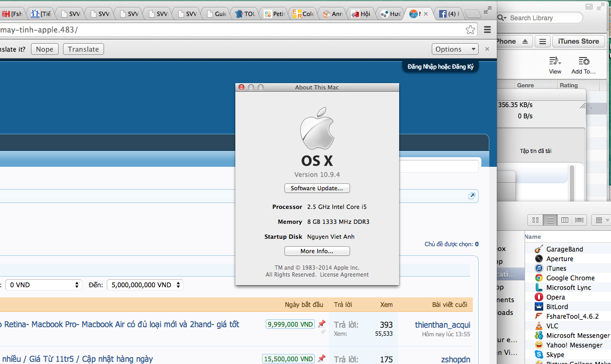Sort threads by Bài viết cuối column

[x=449, y=304]
